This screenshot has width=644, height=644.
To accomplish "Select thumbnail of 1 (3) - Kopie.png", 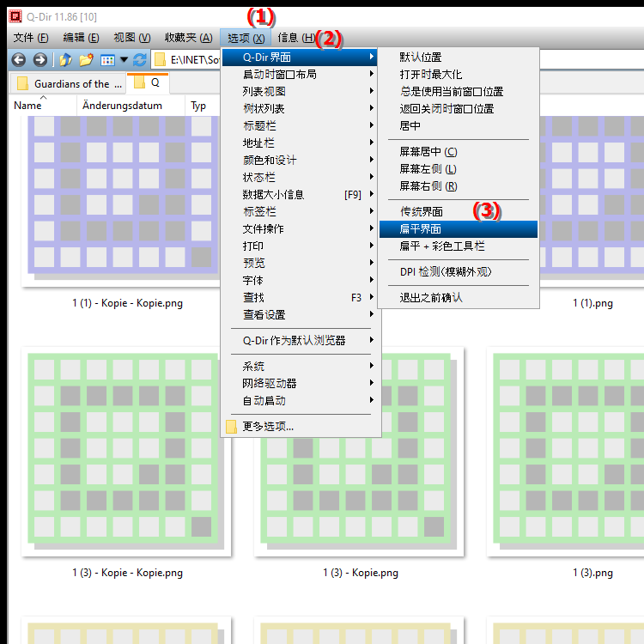I will coord(359,497).
